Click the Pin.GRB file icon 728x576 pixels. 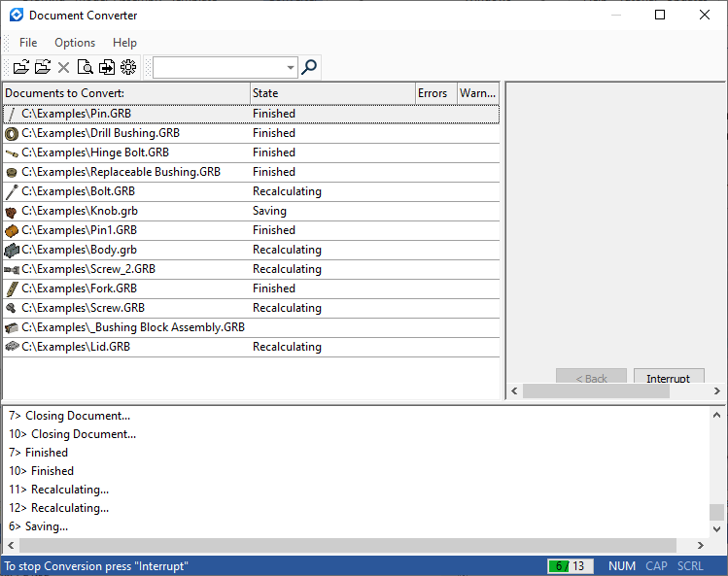click(12, 115)
